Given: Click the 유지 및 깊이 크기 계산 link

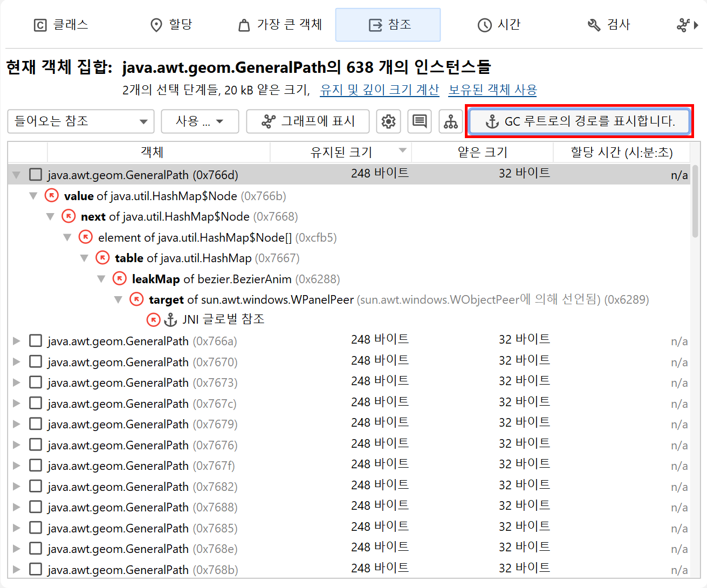Looking at the screenshot, I should coord(379,90).
